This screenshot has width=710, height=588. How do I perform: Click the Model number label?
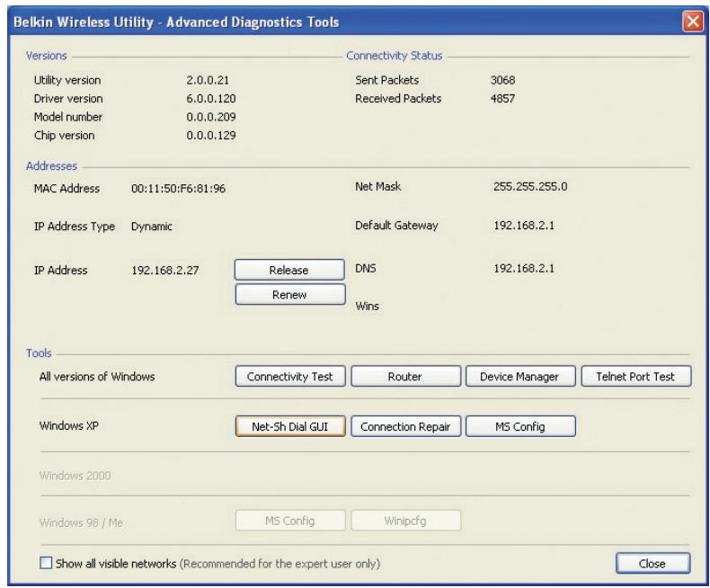click(68, 117)
